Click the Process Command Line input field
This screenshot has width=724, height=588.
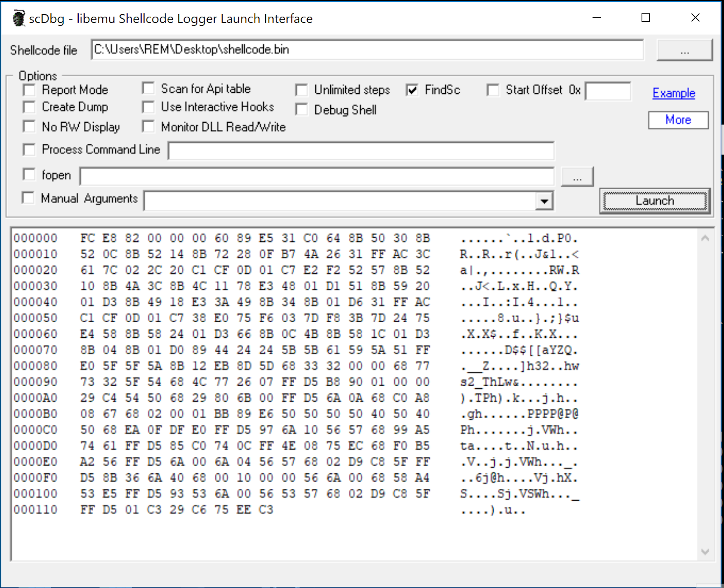pos(361,150)
